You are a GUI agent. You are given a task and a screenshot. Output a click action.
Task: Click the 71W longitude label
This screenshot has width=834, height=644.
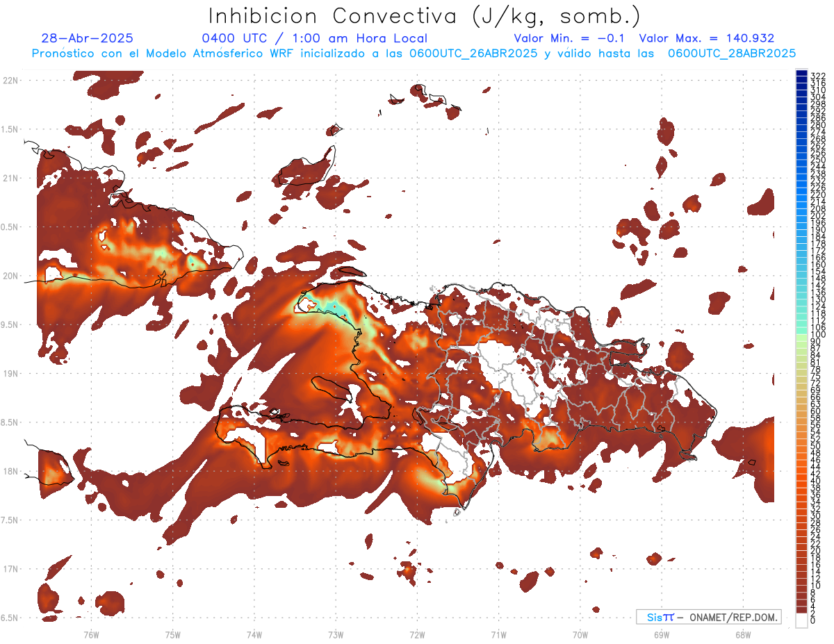(x=498, y=634)
